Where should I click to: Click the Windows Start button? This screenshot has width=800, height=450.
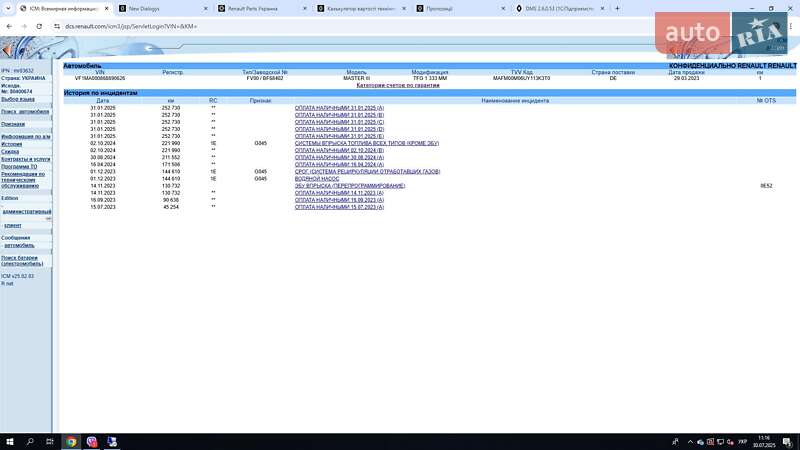8,441
